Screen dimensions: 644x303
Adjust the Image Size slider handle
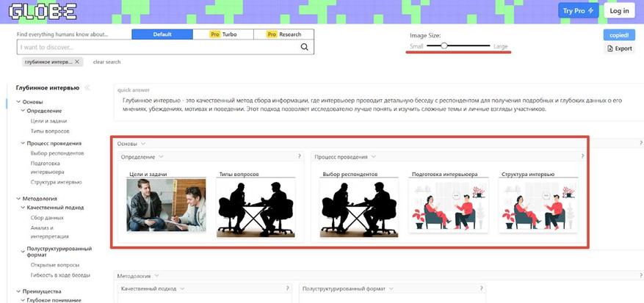click(x=444, y=46)
